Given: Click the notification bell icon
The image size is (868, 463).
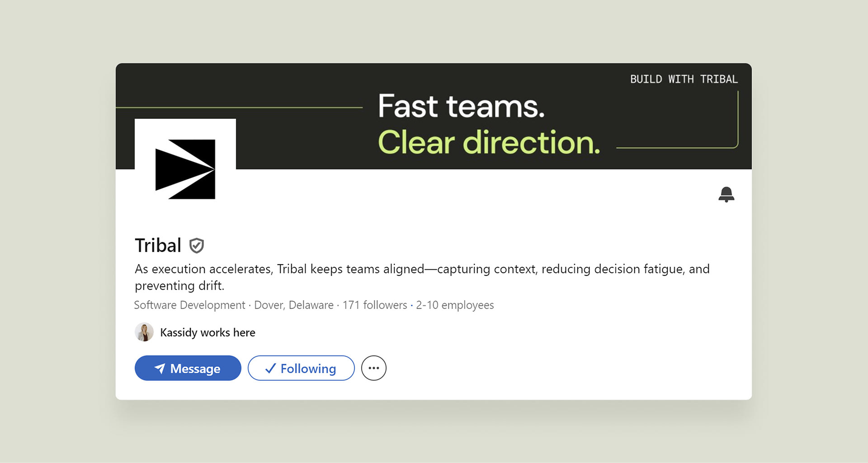Looking at the screenshot, I should (x=726, y=194).
